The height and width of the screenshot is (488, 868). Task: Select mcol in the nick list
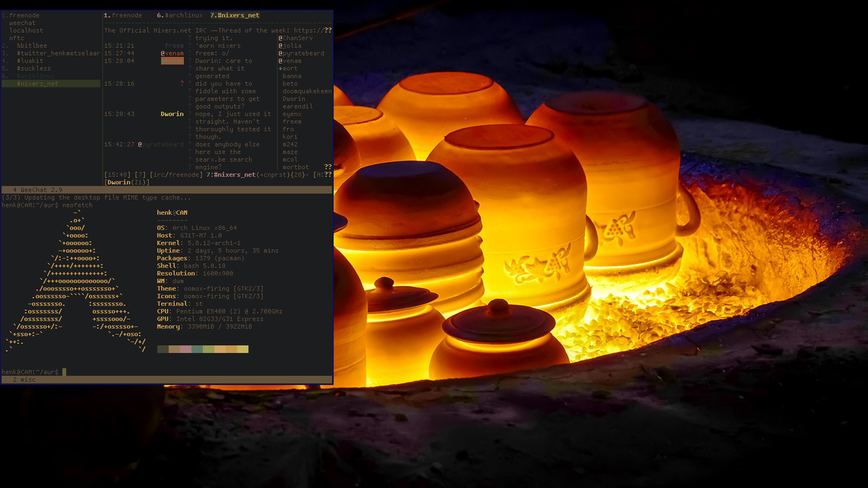click(290, 159)
